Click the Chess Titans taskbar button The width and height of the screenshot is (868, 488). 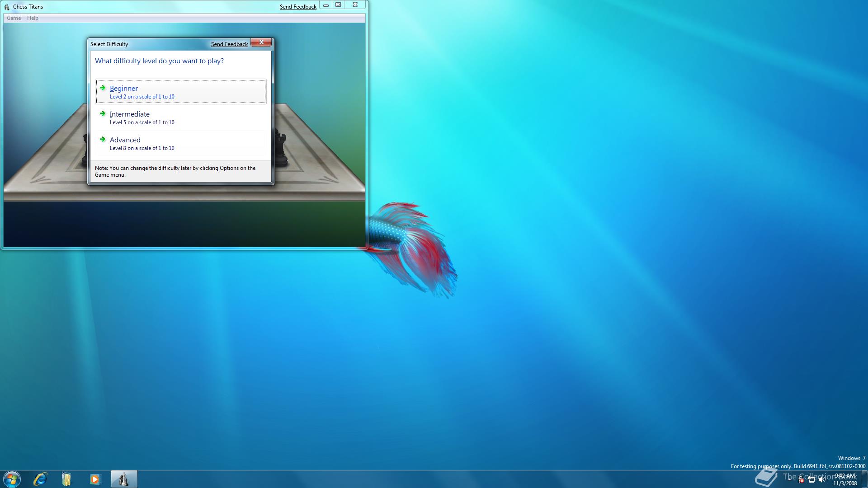pyautogui.click(x=124, y=479)
